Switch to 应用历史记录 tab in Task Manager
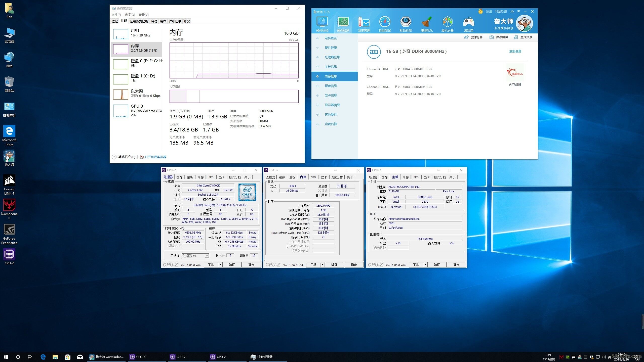644x362 pixels. [139, 21]
